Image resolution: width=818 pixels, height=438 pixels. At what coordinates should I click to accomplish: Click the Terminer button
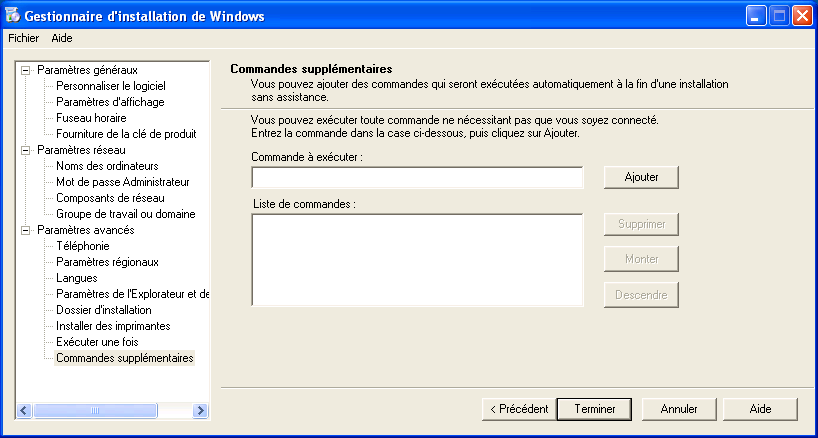[594, 409]
